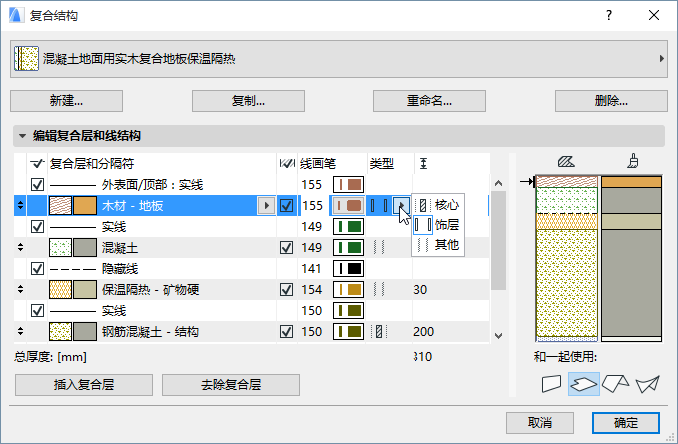Choose 其他 (other) type from popup

438,245
